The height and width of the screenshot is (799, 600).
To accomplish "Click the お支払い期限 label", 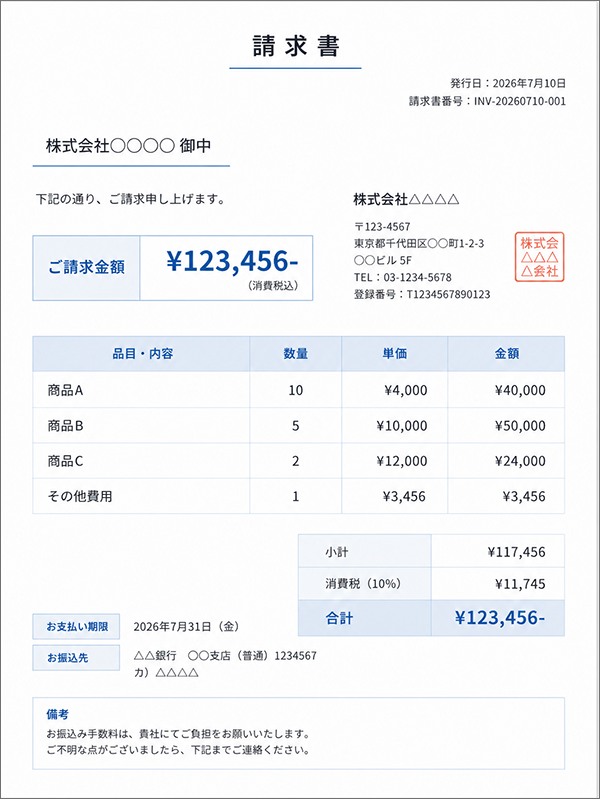I will (76, 626).
